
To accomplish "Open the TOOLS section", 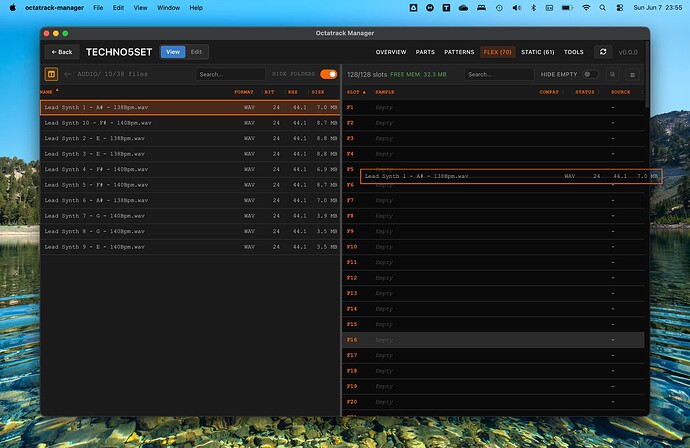I will (x=573, y=52).
